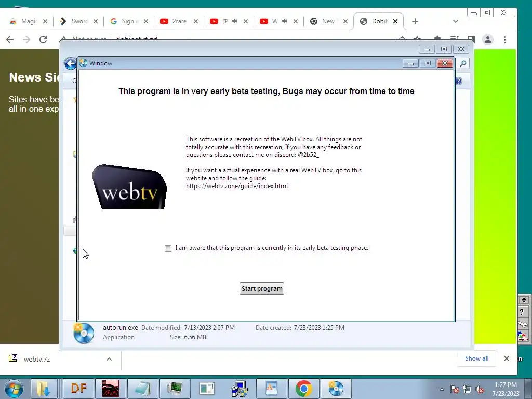Close the Chrome downloads bar

click(x=507, y=358)
